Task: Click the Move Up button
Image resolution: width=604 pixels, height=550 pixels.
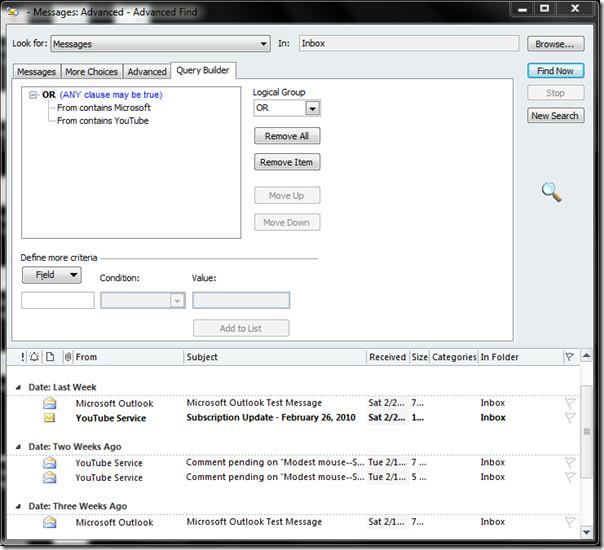Action: point(287,196)
